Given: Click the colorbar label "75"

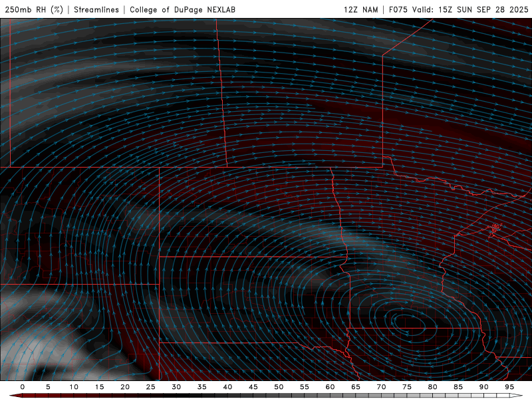Looking at the screenshot, I should tap(407, 387).
